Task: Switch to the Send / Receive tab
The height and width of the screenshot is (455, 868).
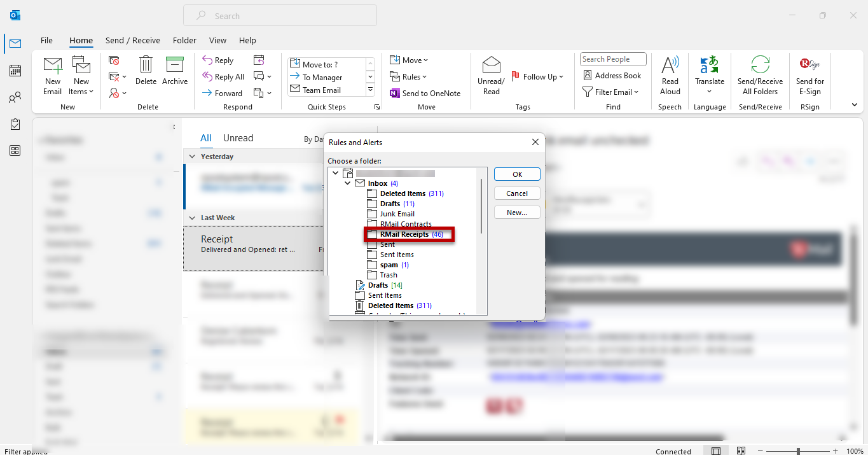Action: (132, 40)
